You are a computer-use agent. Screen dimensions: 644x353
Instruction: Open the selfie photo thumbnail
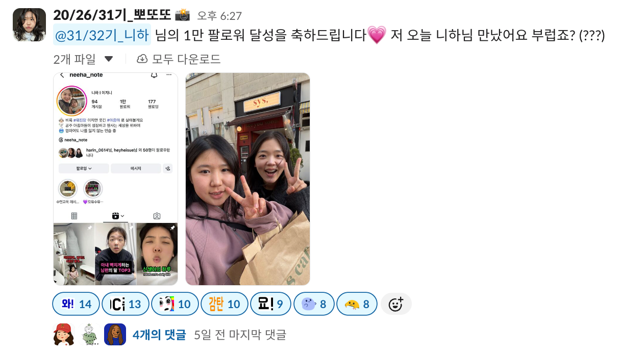(247, 179)
